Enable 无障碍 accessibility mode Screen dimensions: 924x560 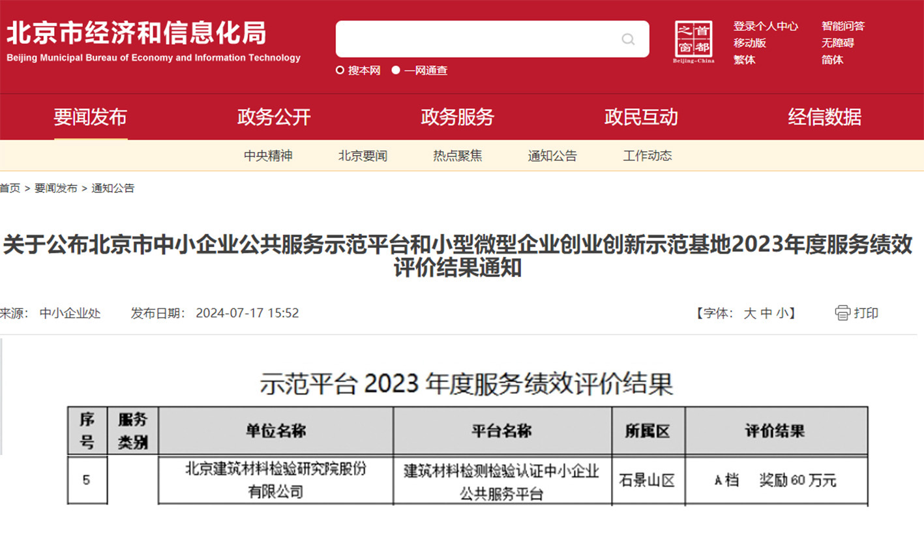pyautogui.click(x=837, y=43)
